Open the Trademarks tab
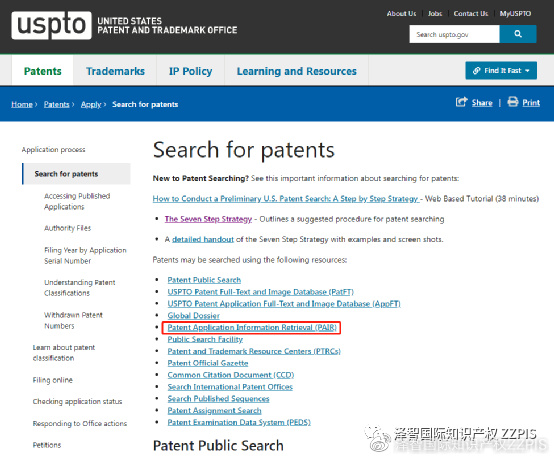The width and height of the screenshot is (554, 459). tap(116, 71)
